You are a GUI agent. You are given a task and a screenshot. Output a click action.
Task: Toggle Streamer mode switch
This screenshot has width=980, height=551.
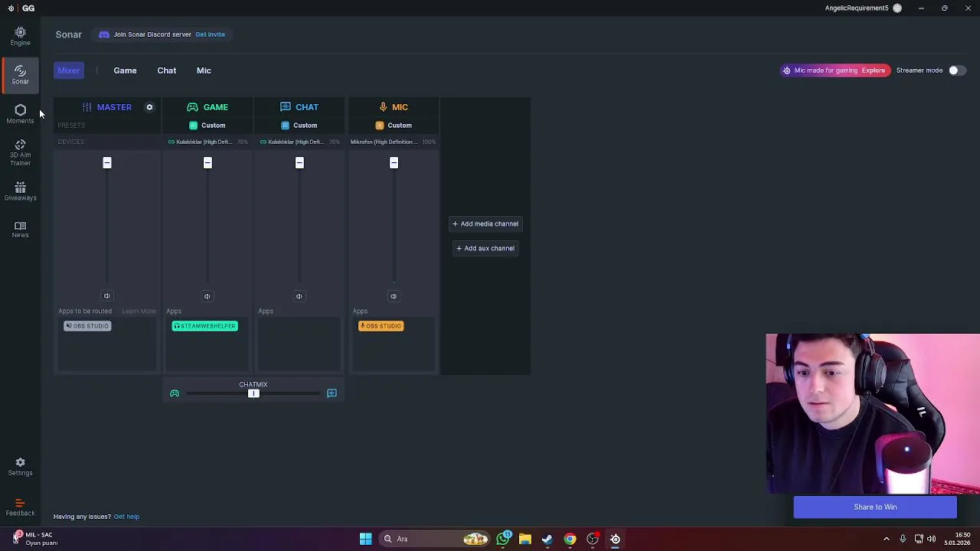click(x=956, y=70)
